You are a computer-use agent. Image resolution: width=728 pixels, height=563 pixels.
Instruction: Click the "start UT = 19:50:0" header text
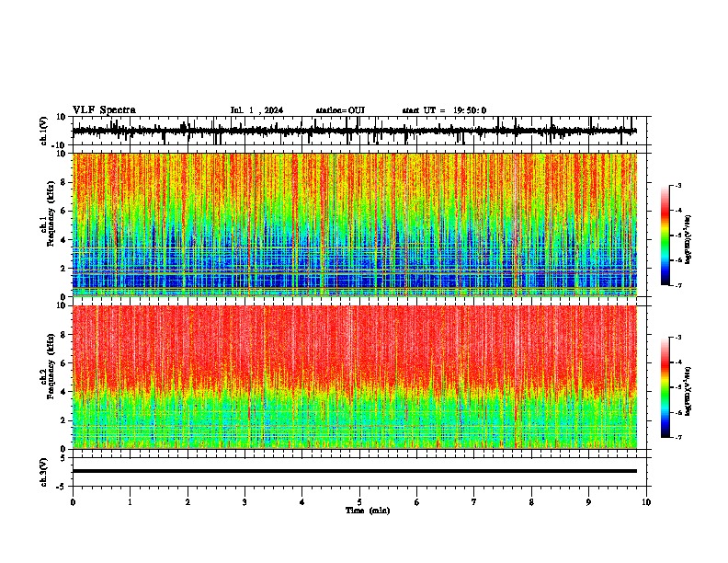tap(444, 110)
